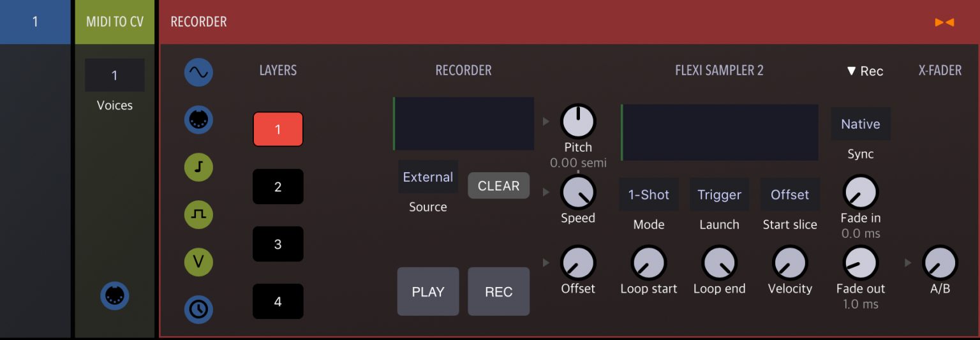Switch to layer 2
The width and height of the screenshot is (980, 340).
point(278,187)
